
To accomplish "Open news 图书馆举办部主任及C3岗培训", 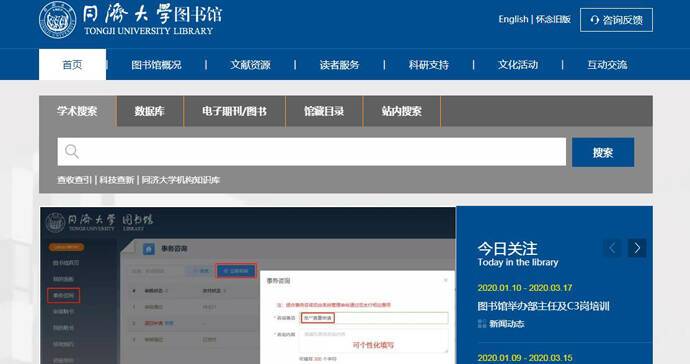I will click(x=543, y=306).
